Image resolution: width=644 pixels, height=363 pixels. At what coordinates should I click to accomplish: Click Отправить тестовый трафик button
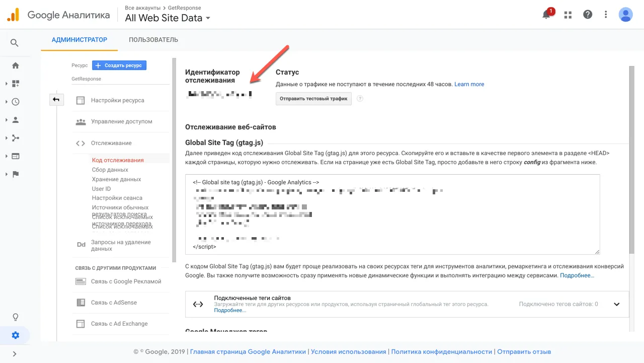313,99
